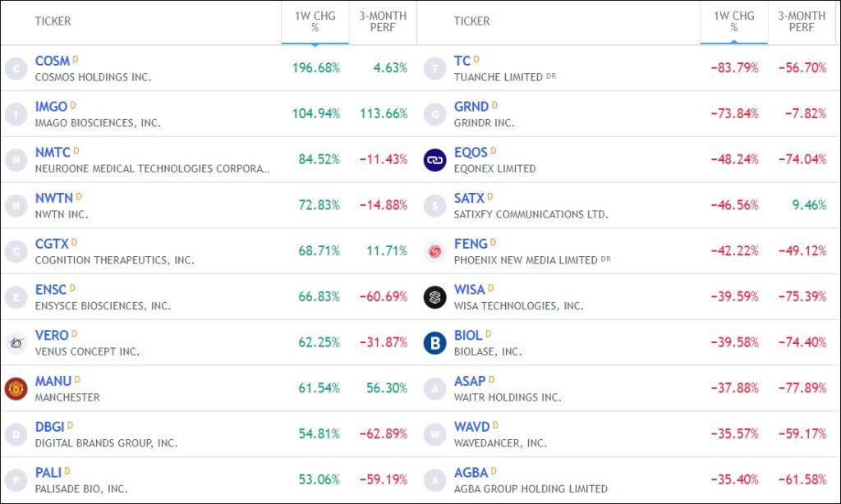
Task: Open the NWTN ticker link
Action: point(53,199)
